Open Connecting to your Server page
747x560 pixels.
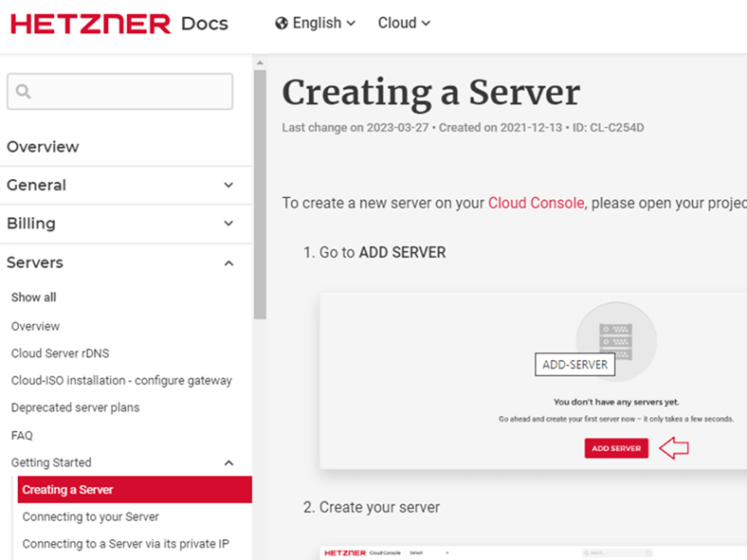(90, 516)
